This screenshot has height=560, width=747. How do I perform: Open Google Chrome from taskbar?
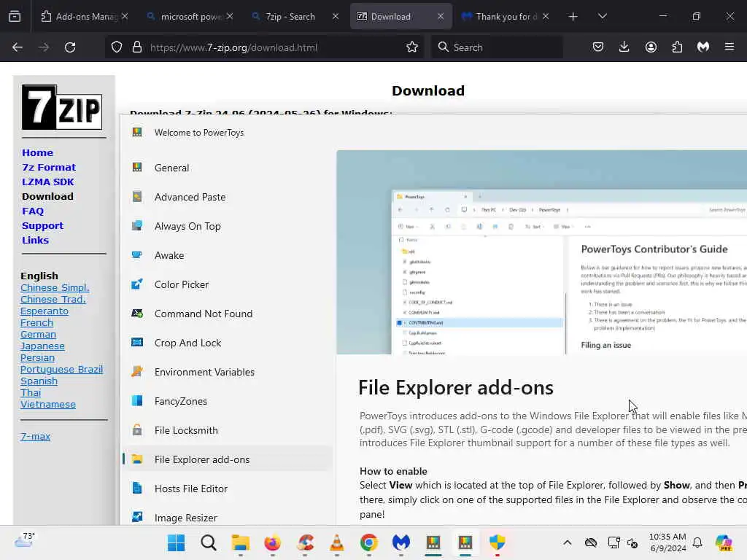(368, 542)
